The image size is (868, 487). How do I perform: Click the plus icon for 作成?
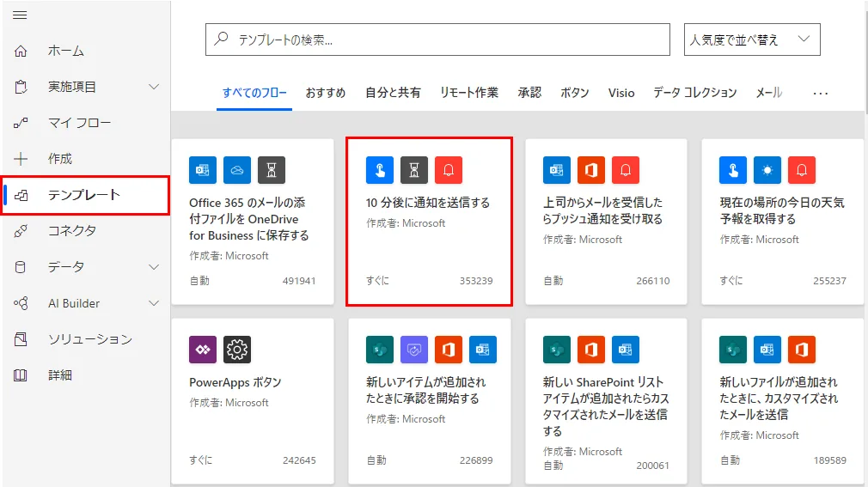coord(21,159)
